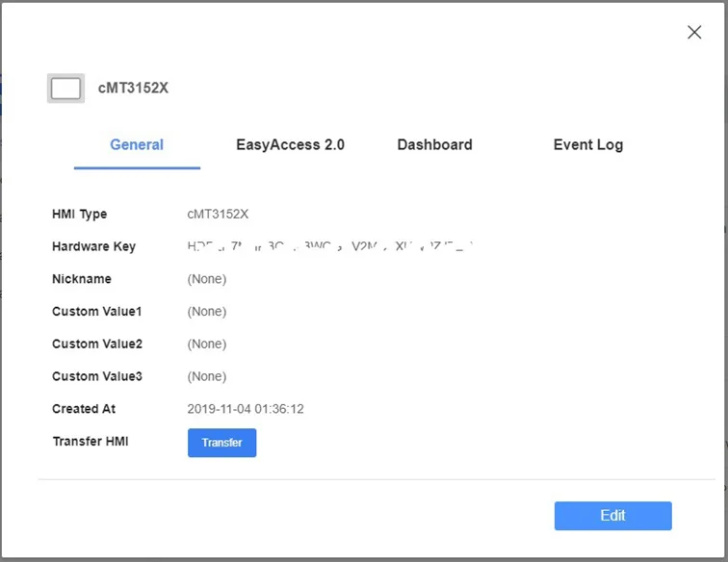728x562 pixels.
Task: Switch to the Dashboard tab
Action: (x=434, y=144)
